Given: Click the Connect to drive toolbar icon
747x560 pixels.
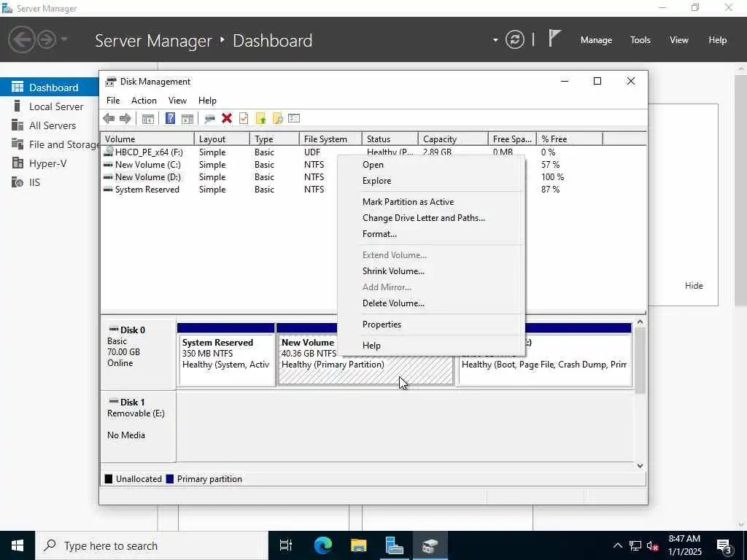Looking at the screenshot, I should (209, 119).
